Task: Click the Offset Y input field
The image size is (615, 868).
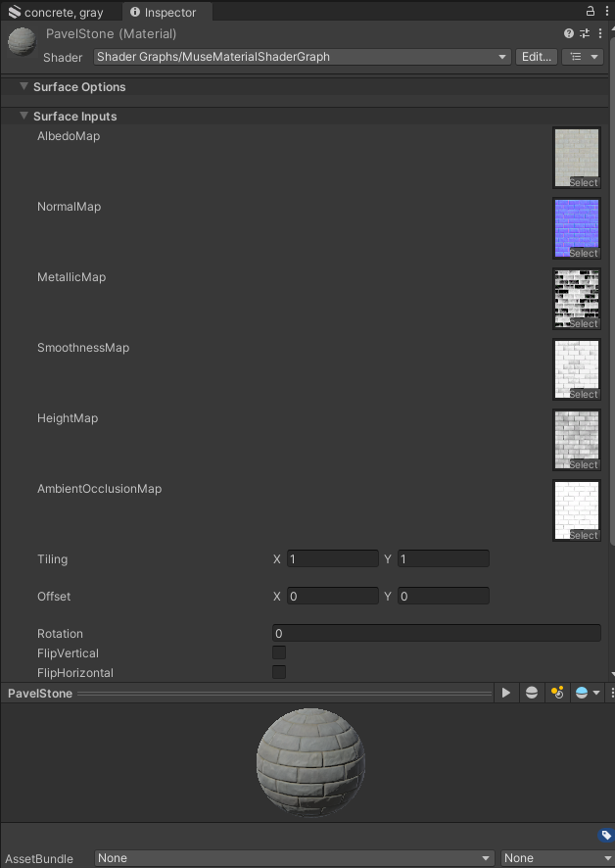Action: click(444, 596)
